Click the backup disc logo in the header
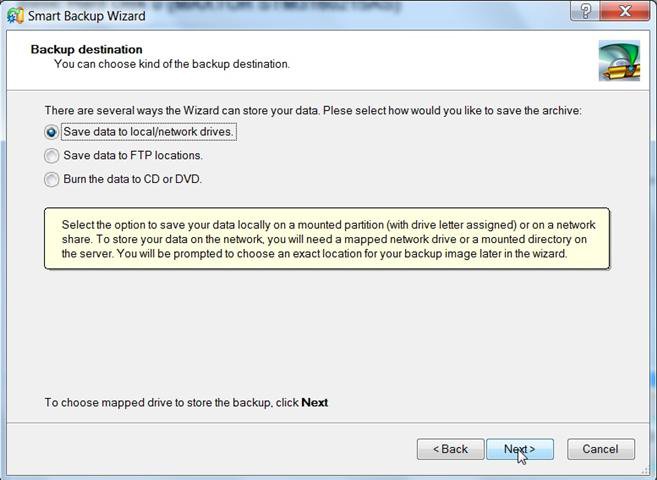Image resolution: width=657 pixels, height=480 pixels. [619, 61]
